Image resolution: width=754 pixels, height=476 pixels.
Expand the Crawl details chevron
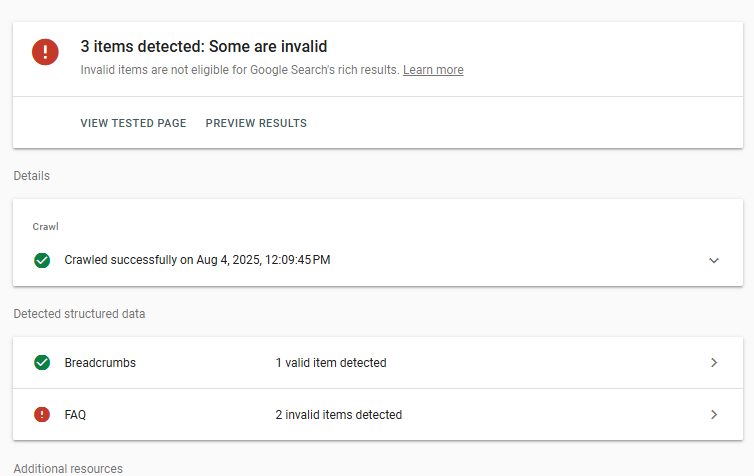[x=714, y=261]
